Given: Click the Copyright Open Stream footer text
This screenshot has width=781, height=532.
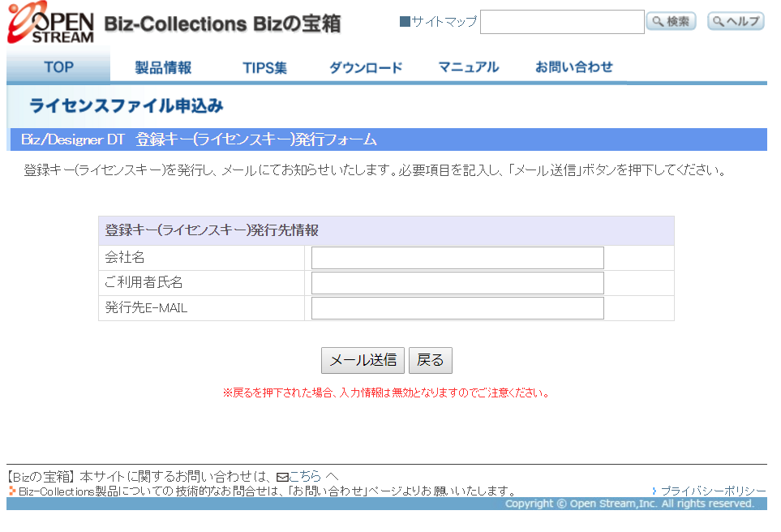Looking at the screenshot, I should click(x=629, y=503).
